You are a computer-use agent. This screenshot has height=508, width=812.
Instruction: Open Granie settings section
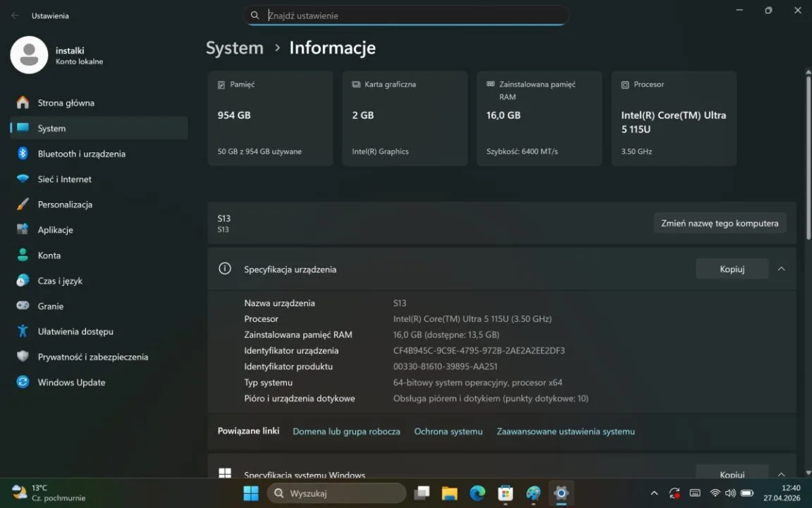coord(50,306)
